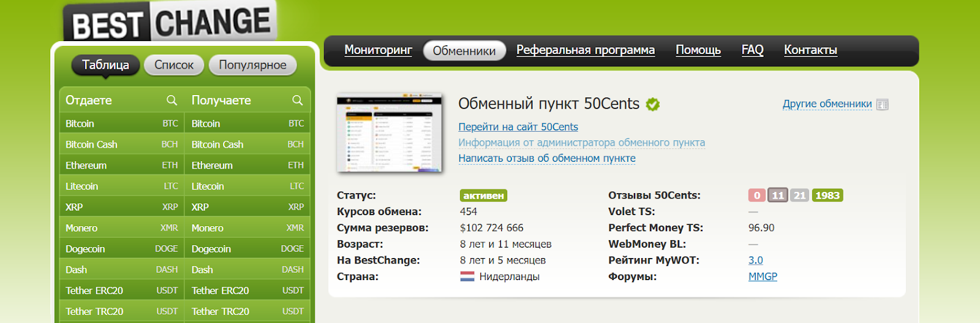Click the активен status badge
The width and height of the screenshot is (980, 323).
coord(483,196)
